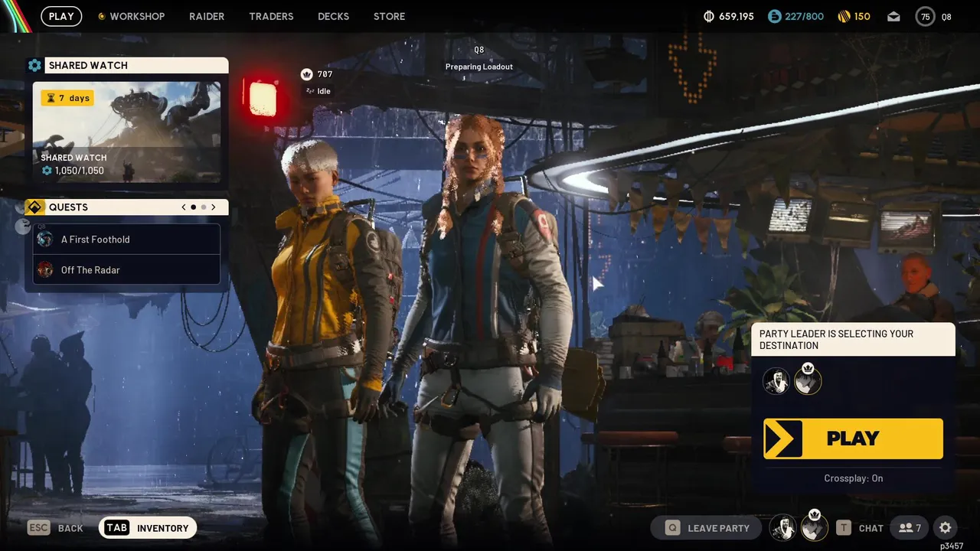Screen dimensions: 980x551
Task: Click the Shared Watch gear icon
Action: (34, 65)
